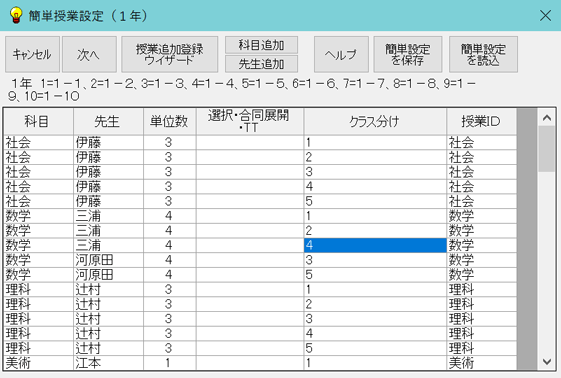Select 授業ID 数学 in class 5 row
The image size is (561, 378).
tap(482, 275)
